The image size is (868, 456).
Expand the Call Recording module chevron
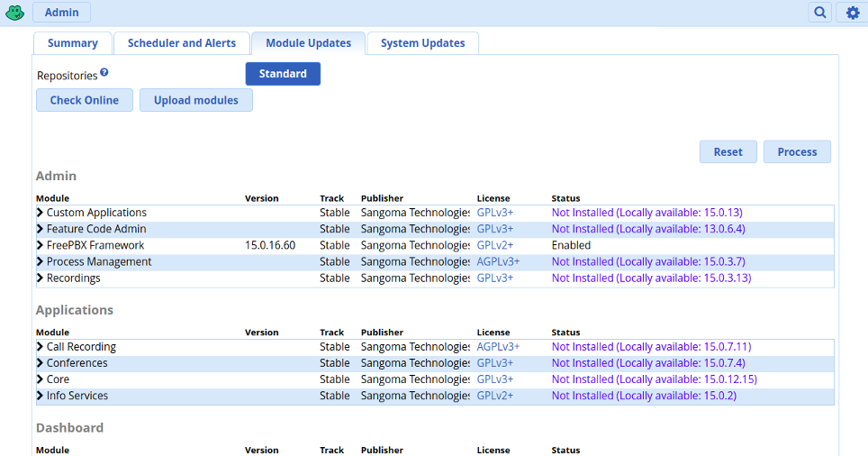(x=40, y=347)
